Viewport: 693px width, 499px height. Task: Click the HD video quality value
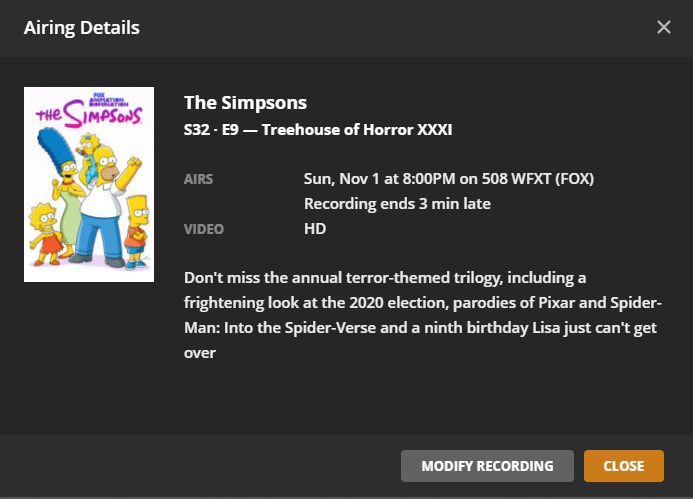coord(315,229)
